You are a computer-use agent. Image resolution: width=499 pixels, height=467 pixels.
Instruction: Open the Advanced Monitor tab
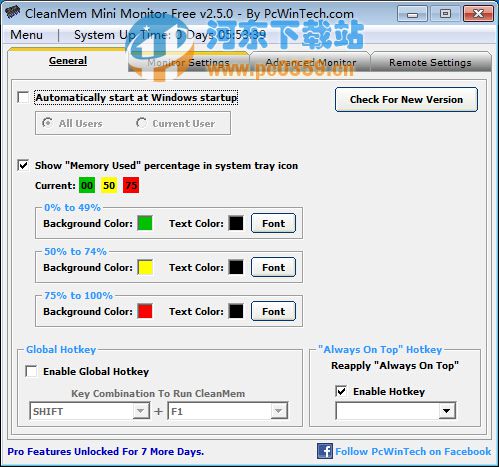pos(311,62)
